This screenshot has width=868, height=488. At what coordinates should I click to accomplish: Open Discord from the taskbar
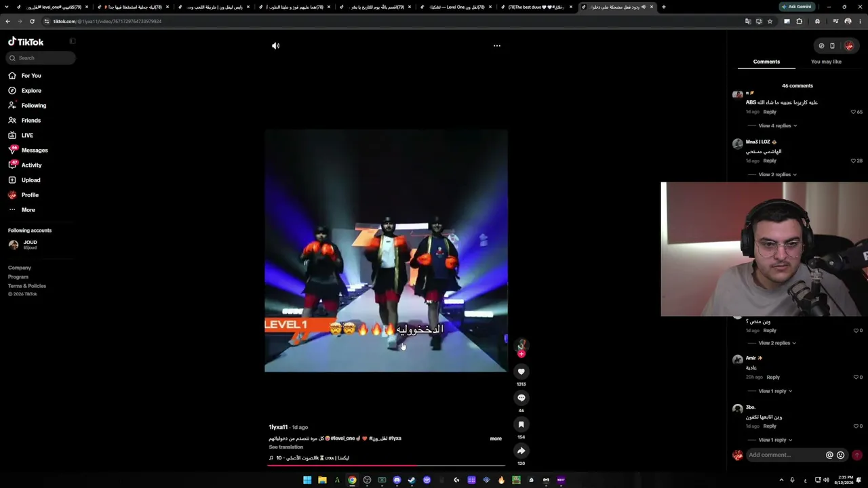pos(397,480)
